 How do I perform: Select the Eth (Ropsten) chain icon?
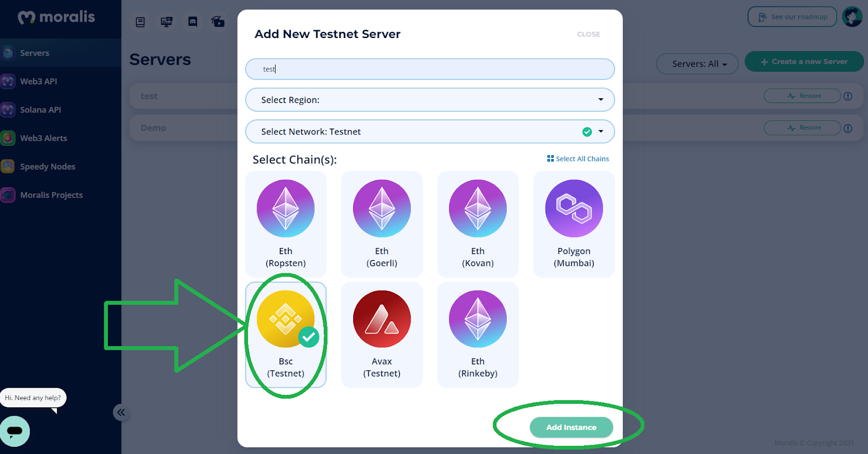click(x=285, y=209)
